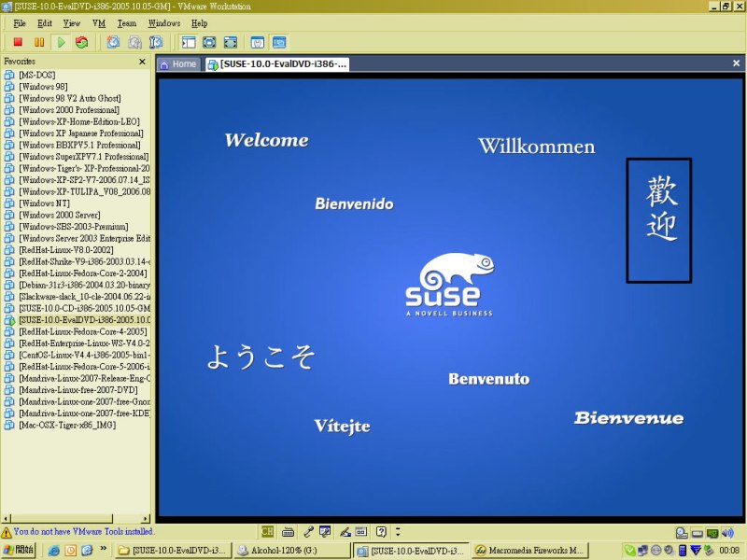This screenshot has height=560, width=747.
Task: Take a snapshot using the first clock icon
Action: [x=113, y=42]
